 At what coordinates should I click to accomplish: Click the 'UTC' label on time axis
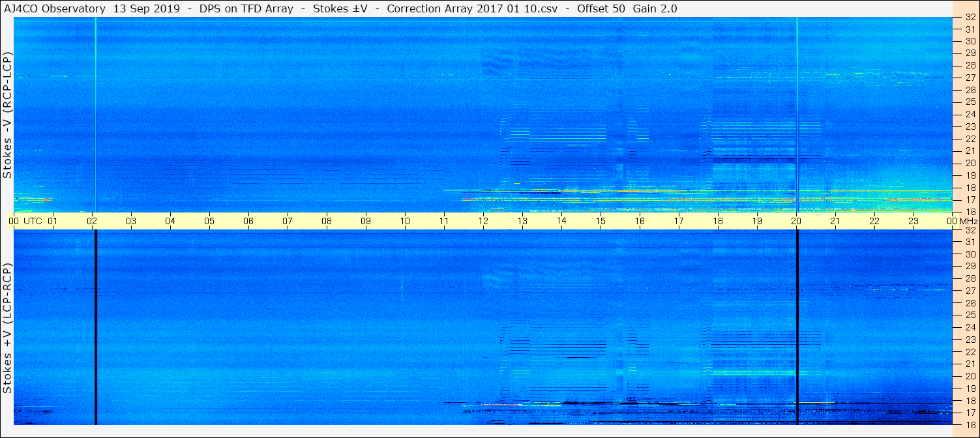click(33, 221)
